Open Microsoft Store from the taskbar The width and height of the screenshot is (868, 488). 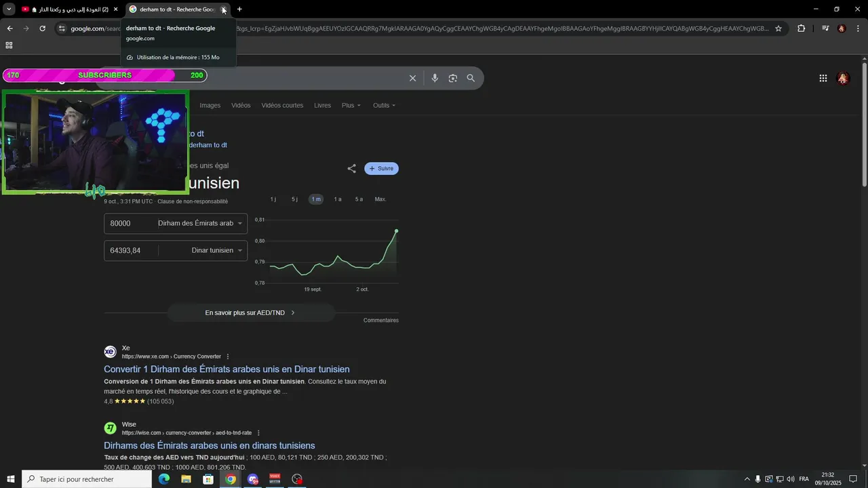point(208,479)
